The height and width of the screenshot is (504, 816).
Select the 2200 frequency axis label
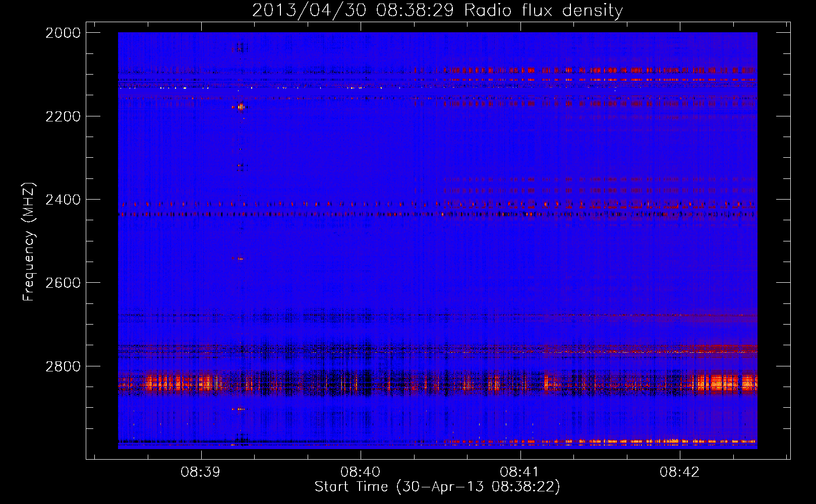pos(63,116)
